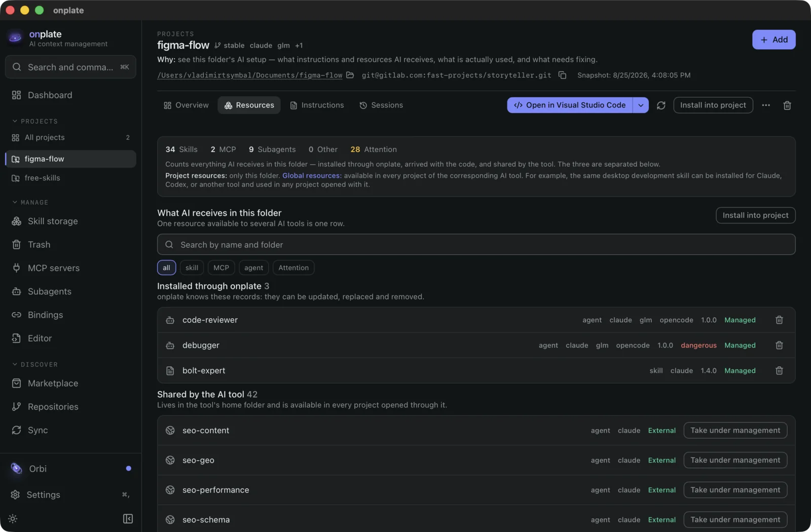Screen dimensions: 811x532
Task: Click the 'Global resources:' link text
Action: (x=312, y=176)
